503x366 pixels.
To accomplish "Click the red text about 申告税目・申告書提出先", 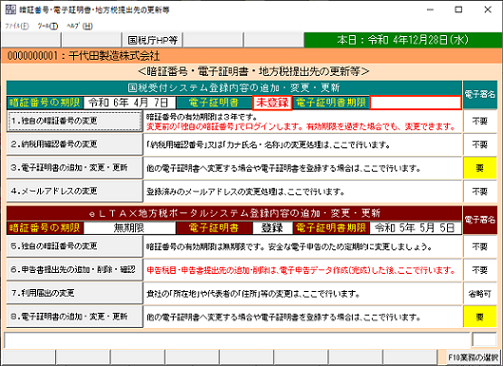I will click(301, 270).
